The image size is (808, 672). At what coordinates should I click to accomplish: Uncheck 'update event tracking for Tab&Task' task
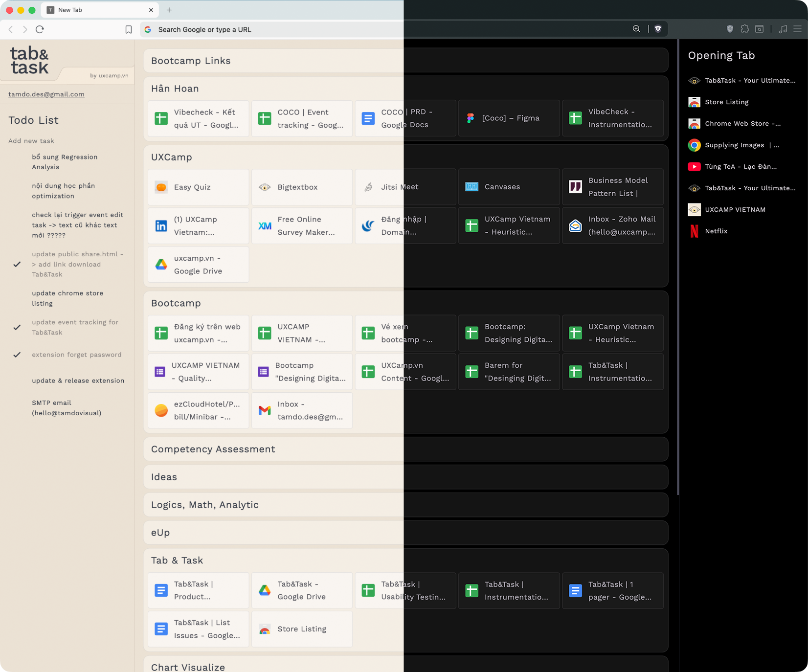coord(17,327)
